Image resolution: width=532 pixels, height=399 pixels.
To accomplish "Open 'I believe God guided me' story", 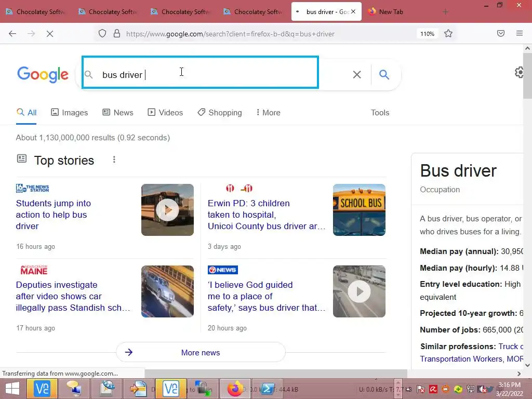I will (267, 296).
